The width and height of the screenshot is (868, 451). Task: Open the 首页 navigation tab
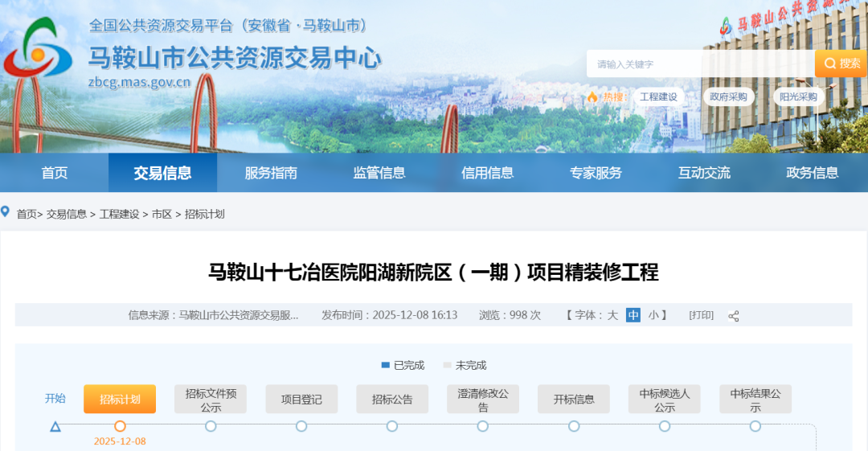tap(55, 173)
